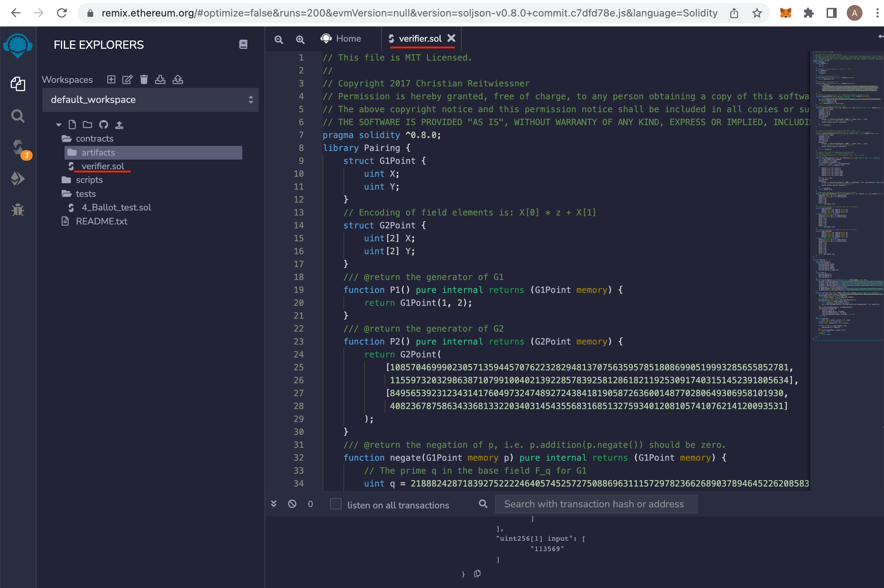Viewport: 884px width, 588px height.
Task: Click pending transactions counter 0
Action: click(310, 504)
